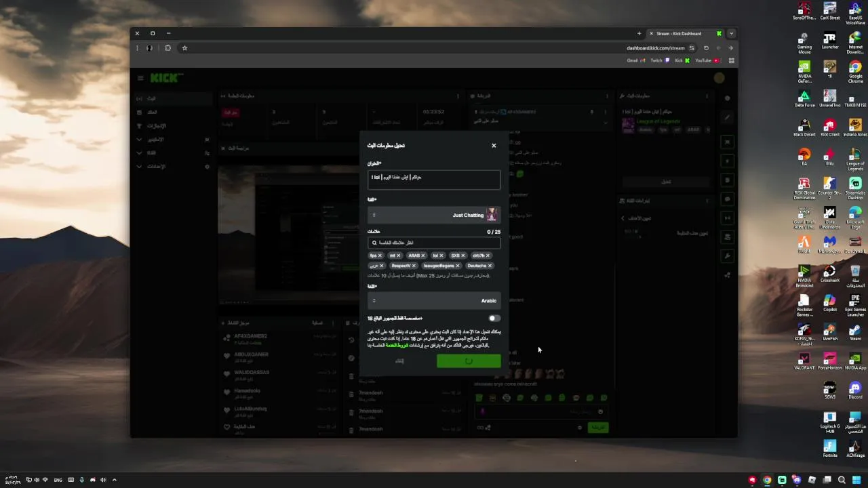Open the VALORANT desktop shortcut
The image size is (868, 488).
[804, 361]
